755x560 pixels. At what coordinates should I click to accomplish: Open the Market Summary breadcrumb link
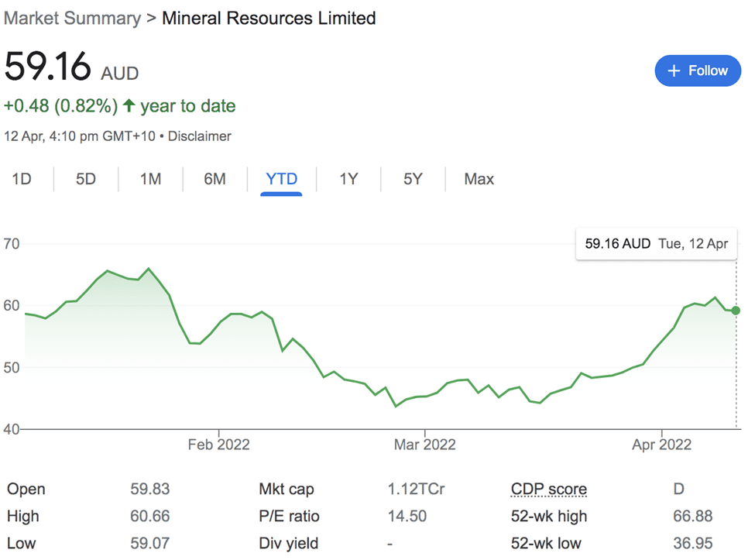coord(72,19)
